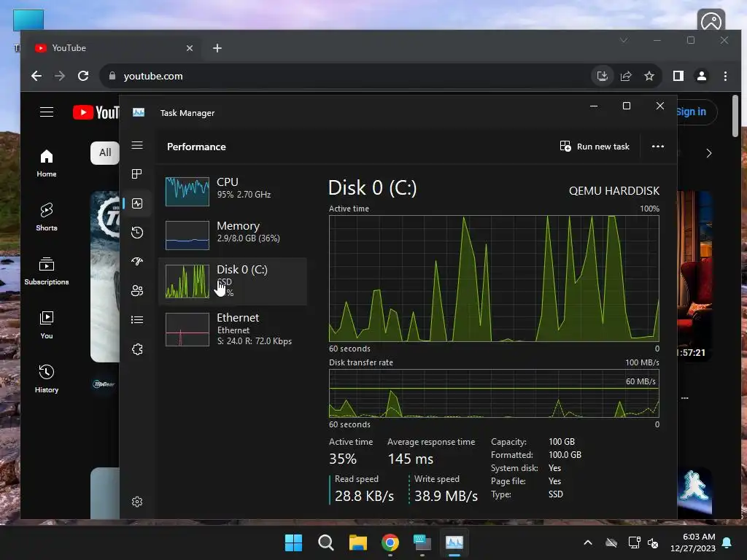Open File Explorer from taskbar
The image size is (747, 560).
click(357, 542)
